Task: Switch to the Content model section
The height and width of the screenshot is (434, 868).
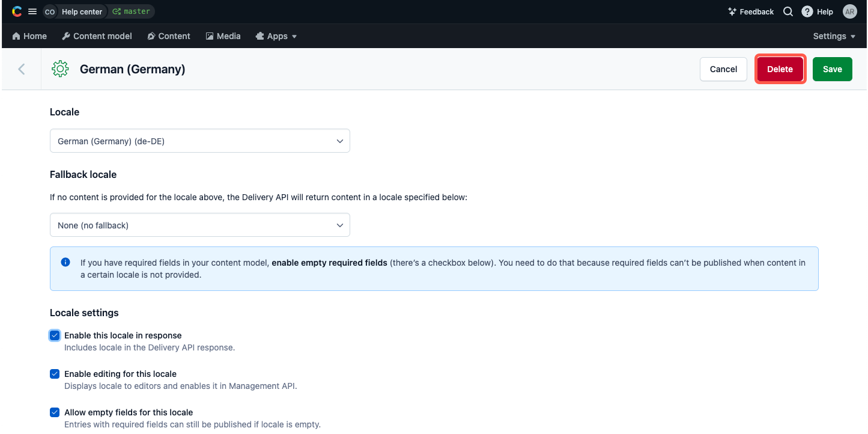Action: tap(97, 36)
